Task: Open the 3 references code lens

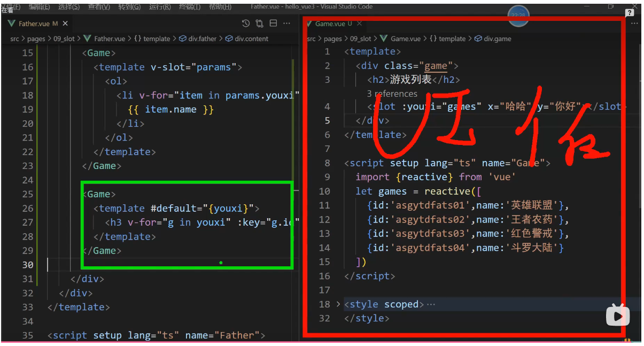Action: [x=392, y=94]
